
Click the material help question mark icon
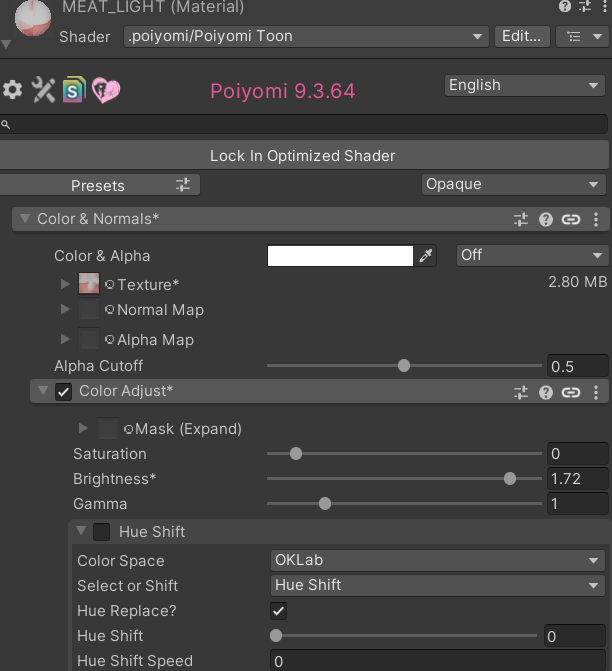tap(564, 6)
